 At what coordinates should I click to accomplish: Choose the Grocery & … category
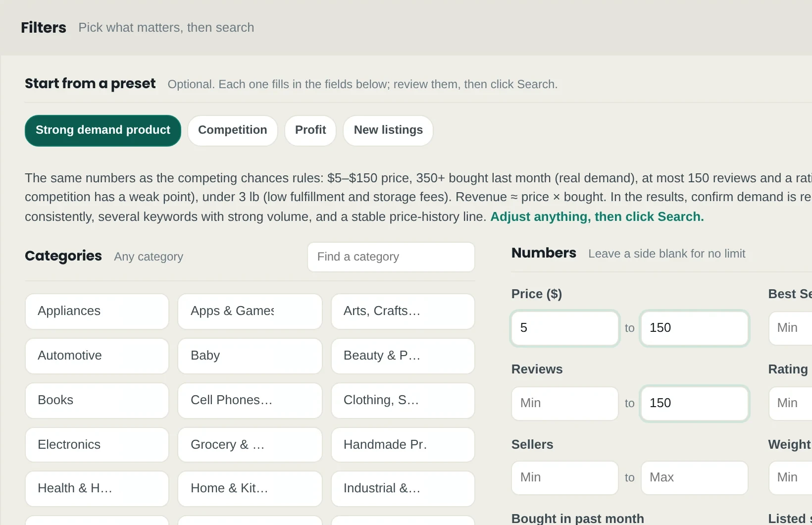(x=250, y=445)
